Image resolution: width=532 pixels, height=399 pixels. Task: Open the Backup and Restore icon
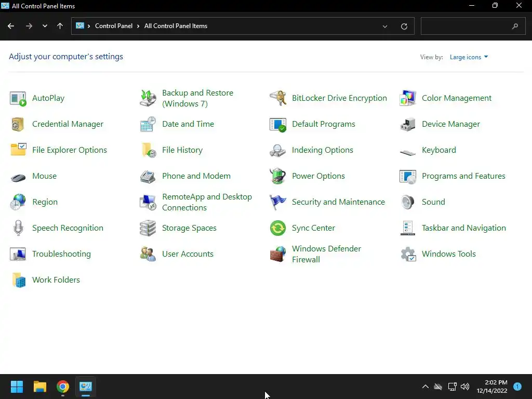(x=148, y=98)
